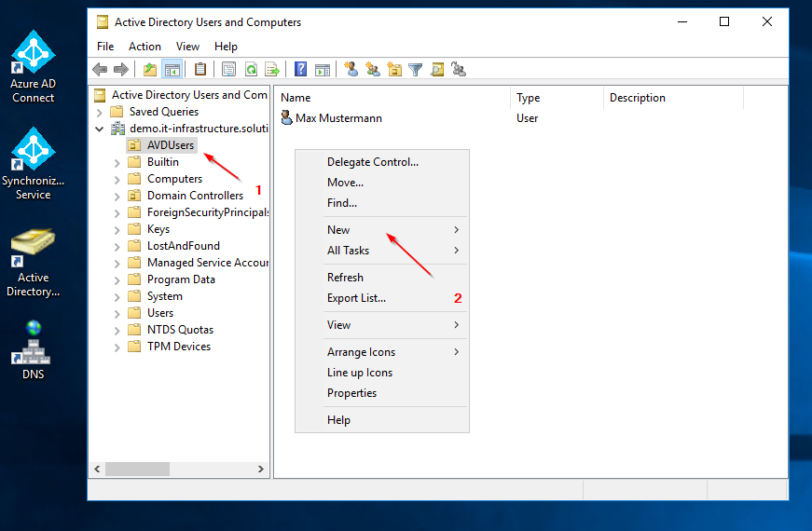
Task: Expand the Computers container
Action: (x=117, y=180)
